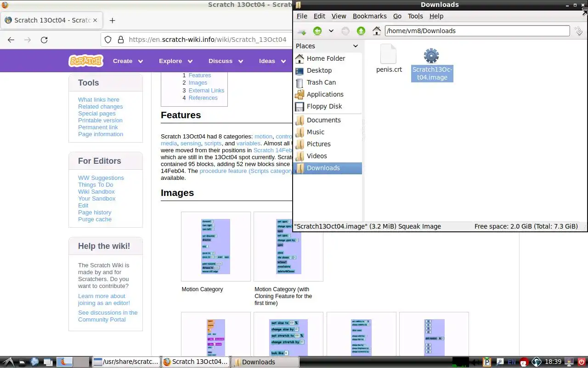Screen dimensions: 588x368
Task: Click the Firefox URL address field
Action: coord(207,40)
